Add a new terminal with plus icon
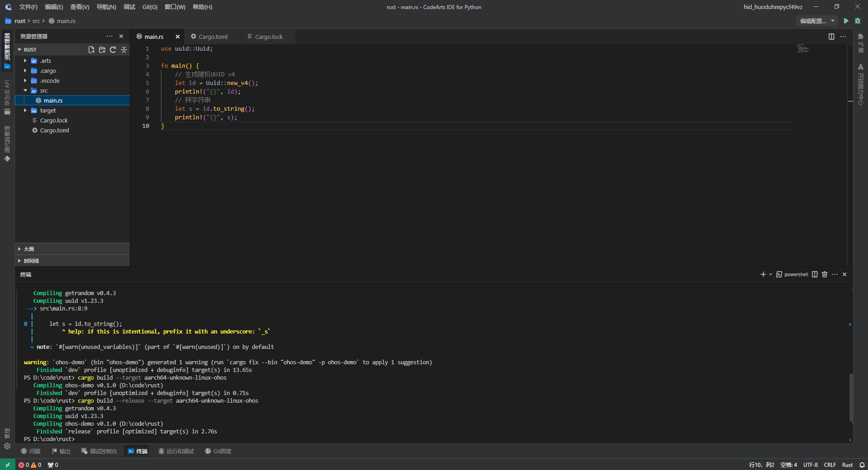Image resolution: width=868 pixels, height=470 pixels. [763, 274]
